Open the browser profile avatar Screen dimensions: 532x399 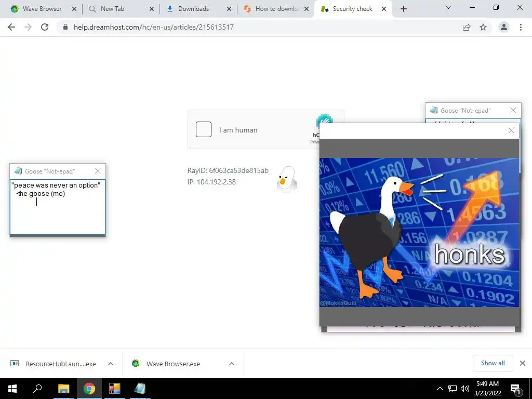click(504, 27)
